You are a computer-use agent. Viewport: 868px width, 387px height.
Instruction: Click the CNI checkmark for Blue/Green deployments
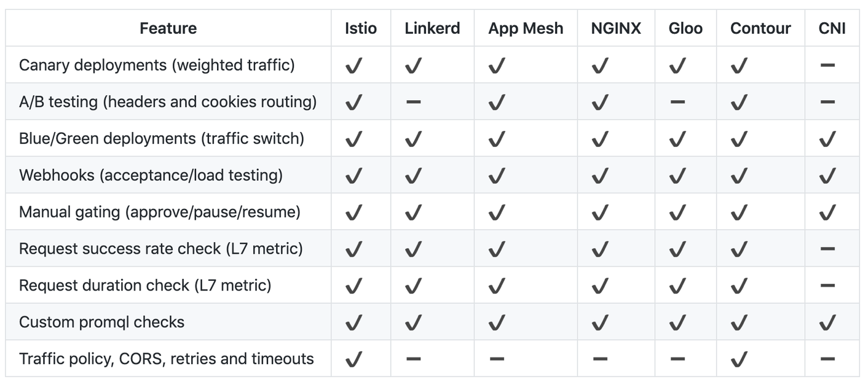[x=827, y=139]
